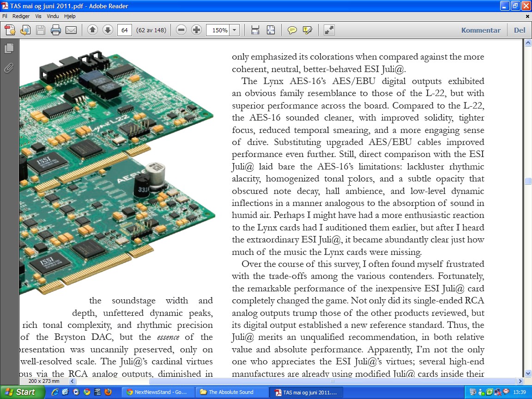Fit page to window width icon

point(255,30)
